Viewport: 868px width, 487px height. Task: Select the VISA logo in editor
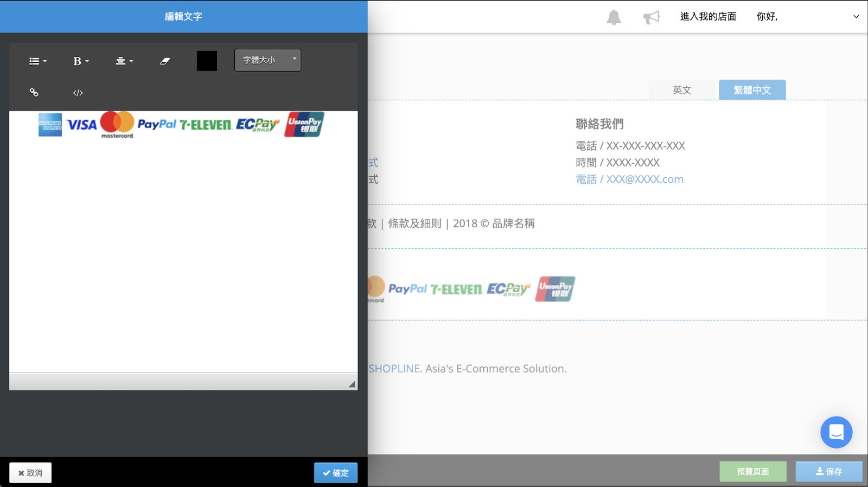81,125
